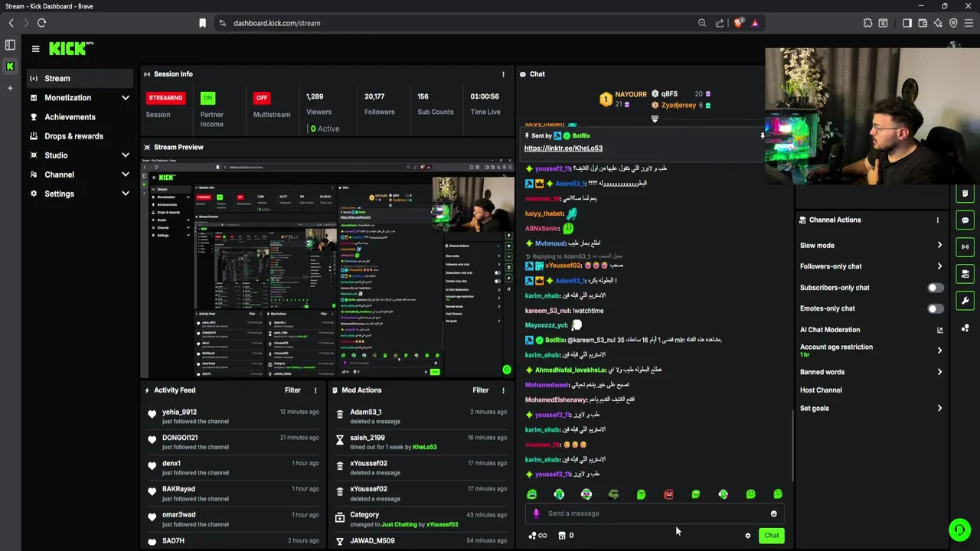Toggle Emotes-only chat switch
The image size is (980, 551).
tap(936, 308)
